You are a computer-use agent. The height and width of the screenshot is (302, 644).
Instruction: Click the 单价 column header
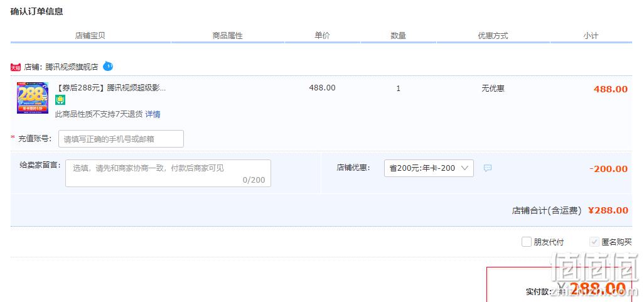(322, 36)
